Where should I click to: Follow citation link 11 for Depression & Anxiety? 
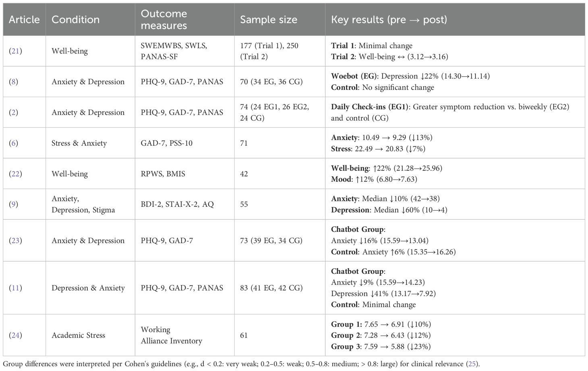tap(15, 288)
